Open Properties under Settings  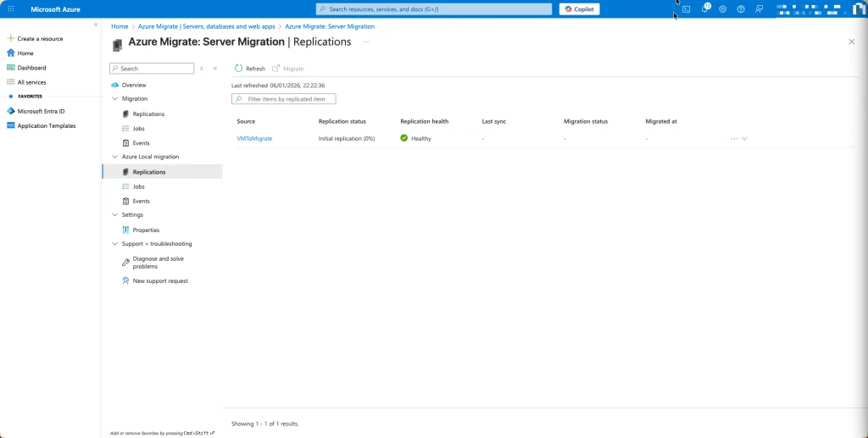146,230
